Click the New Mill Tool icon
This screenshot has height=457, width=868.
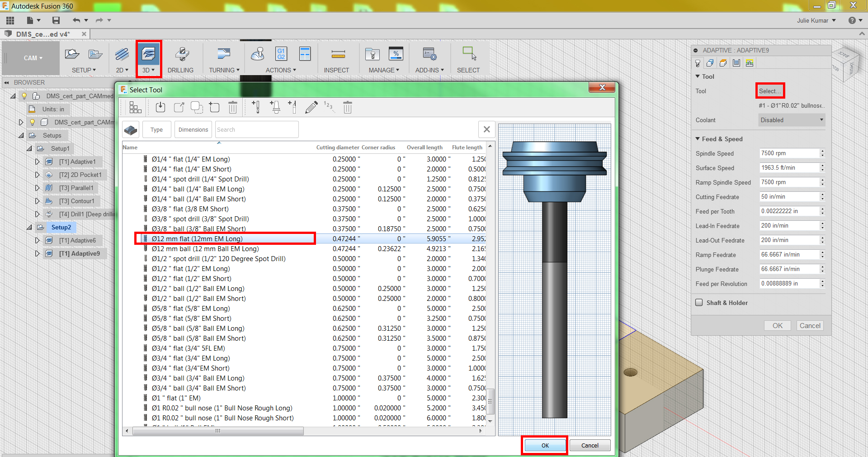pos(256,107)
